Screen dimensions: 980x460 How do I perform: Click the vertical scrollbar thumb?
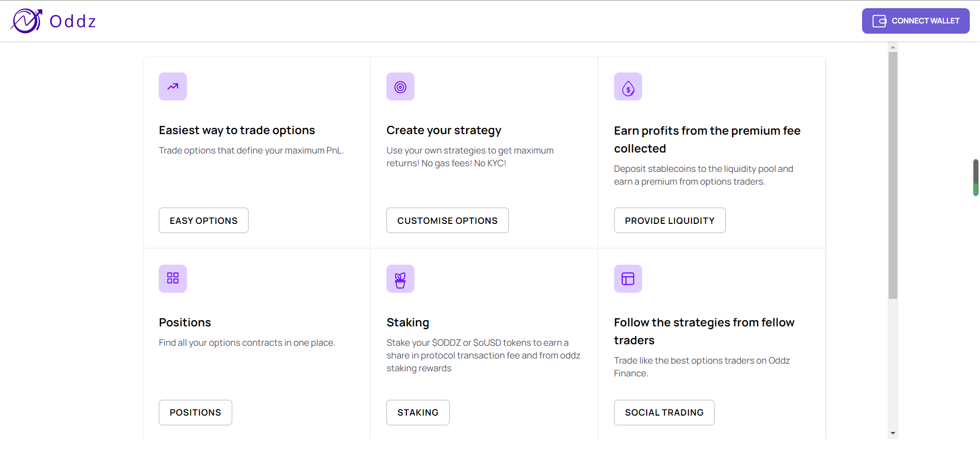(893, 175)
